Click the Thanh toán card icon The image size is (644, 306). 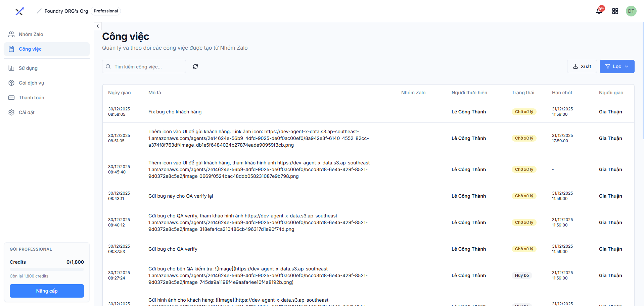coord(11,98)
